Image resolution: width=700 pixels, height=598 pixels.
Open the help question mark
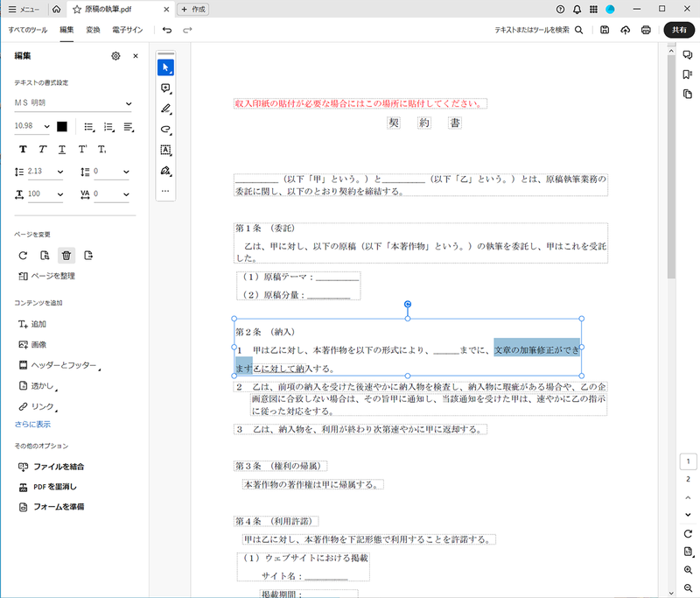point(560,9)
